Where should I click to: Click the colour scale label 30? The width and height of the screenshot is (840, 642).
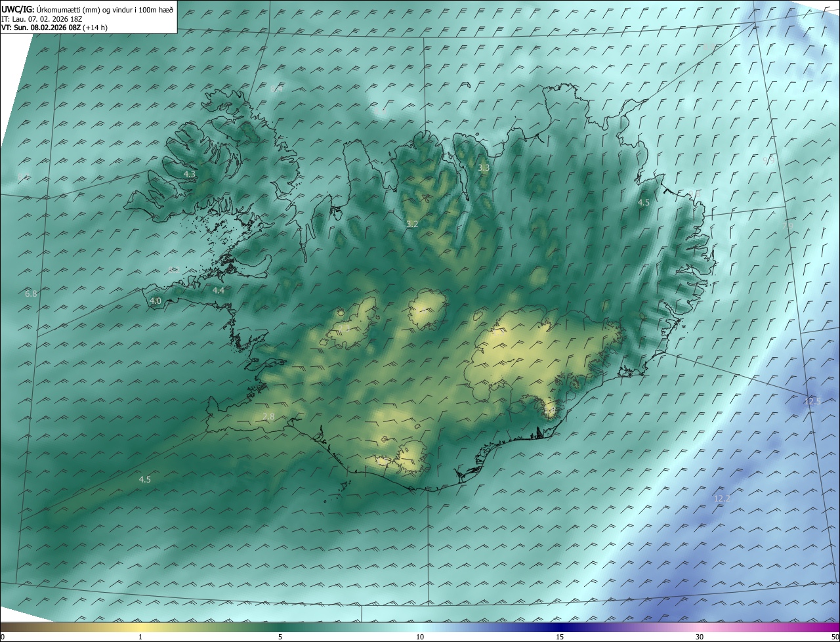pyautogui.click(x=700, y=637)
